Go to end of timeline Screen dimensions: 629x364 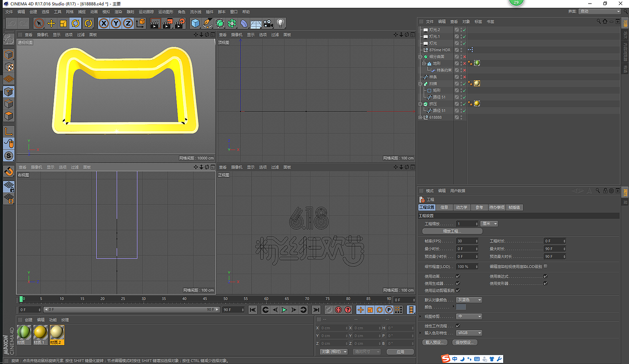click(x=316, y=310)
